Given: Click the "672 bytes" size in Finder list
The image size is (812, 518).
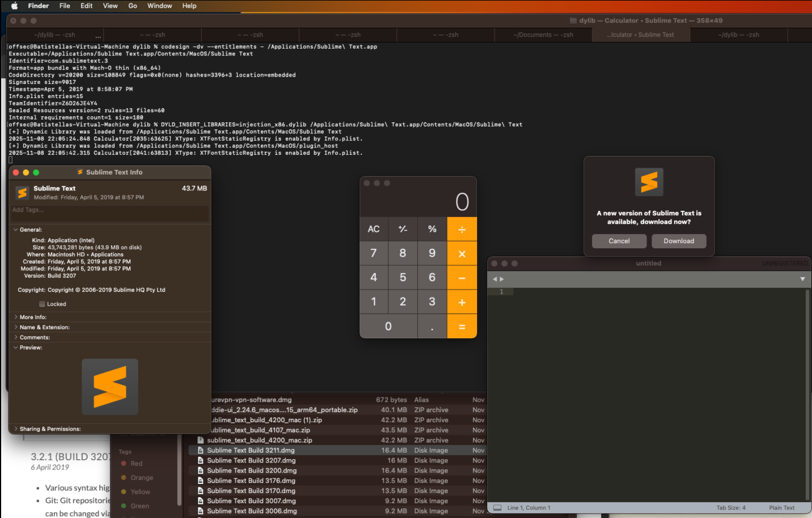Looking at the screenshot, I should 391,400.
